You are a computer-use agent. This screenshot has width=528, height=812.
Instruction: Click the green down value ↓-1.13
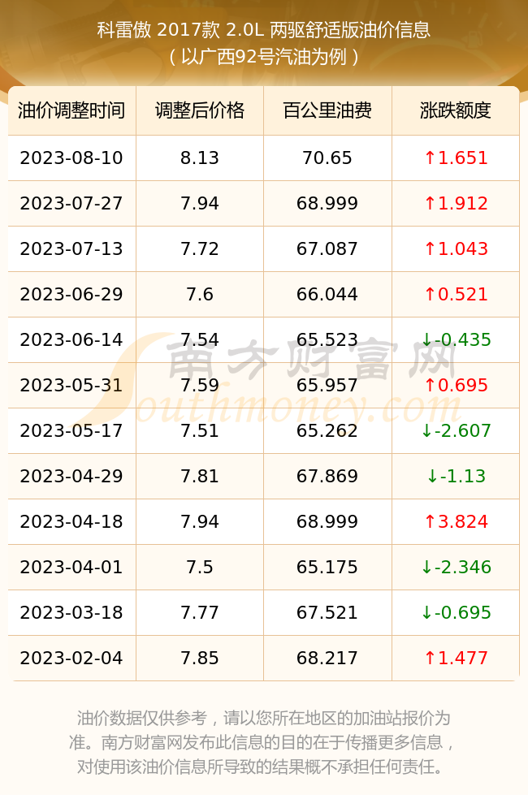pyautogui.click(x=456, y=476)
